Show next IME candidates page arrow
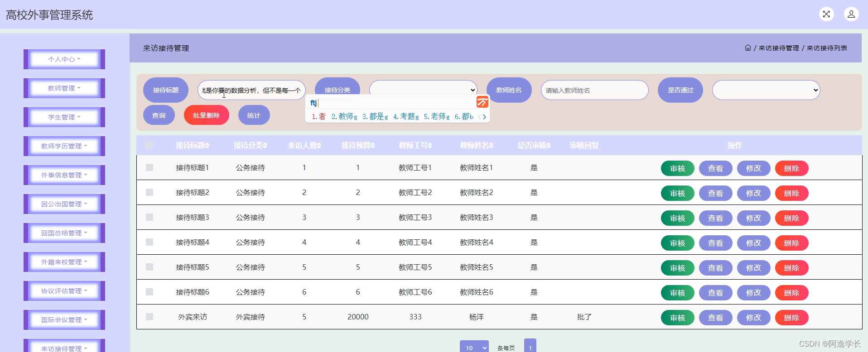Screen dimensions: 868x352 pos(484,117)
